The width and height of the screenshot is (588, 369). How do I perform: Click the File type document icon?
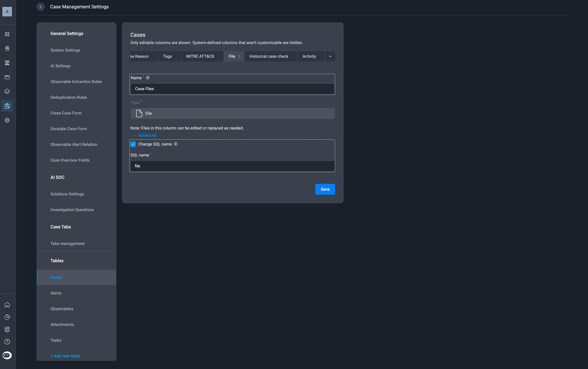click(x=139, y=113)
